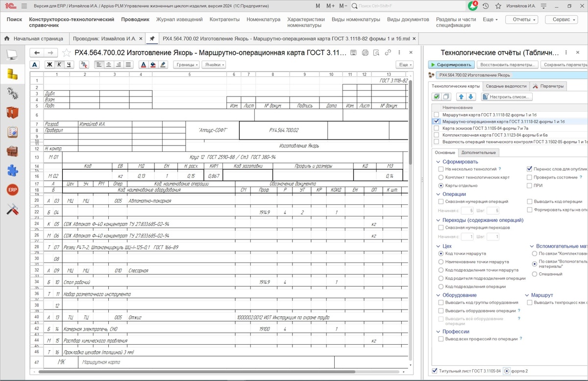
Task: Toggle underline formatting icon Ч
Action: (x=69, y=64)
